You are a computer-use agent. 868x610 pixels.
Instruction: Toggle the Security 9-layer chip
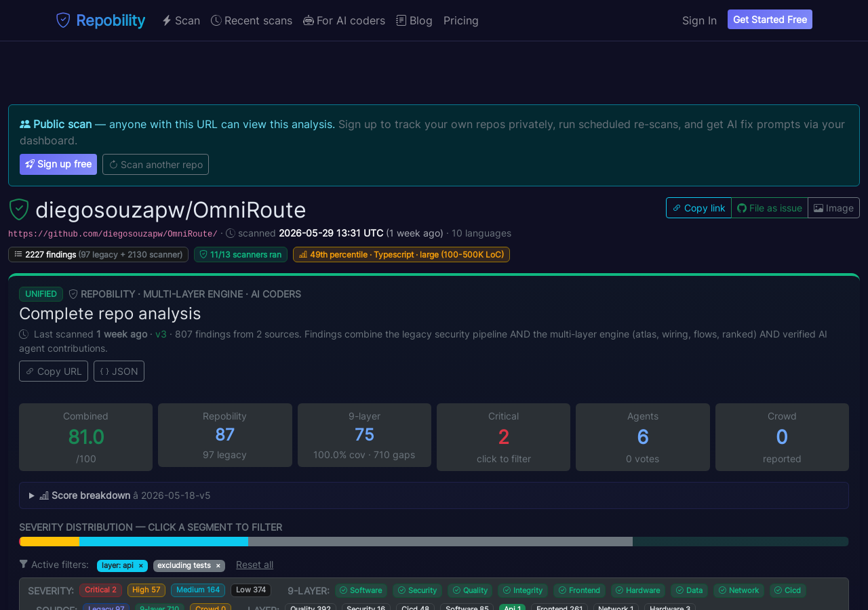coord(417,590)
